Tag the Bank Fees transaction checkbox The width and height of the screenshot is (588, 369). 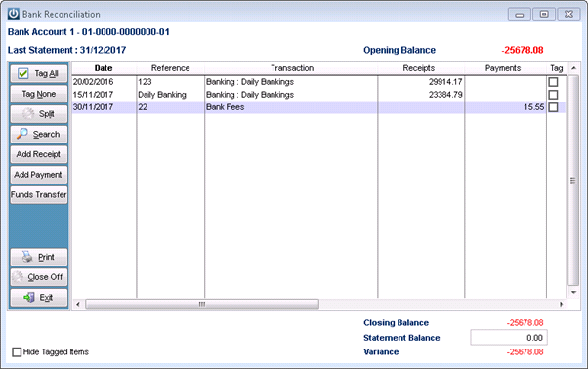[x=553, y=107]
